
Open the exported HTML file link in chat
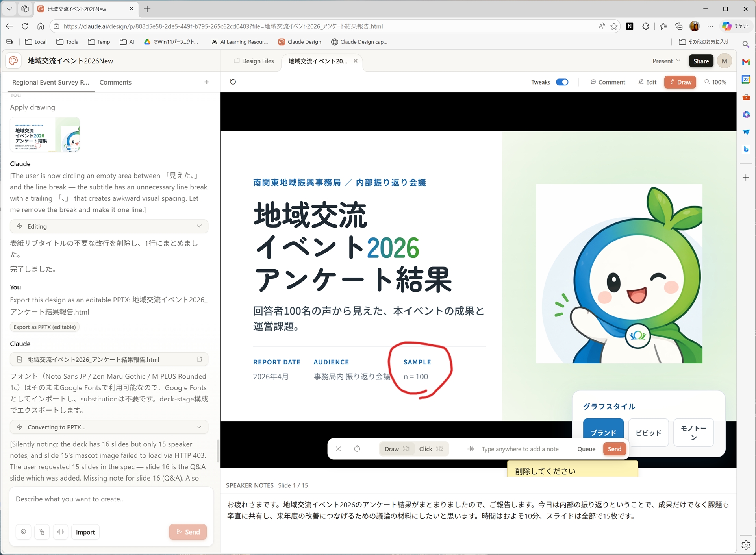pos(109,359)
